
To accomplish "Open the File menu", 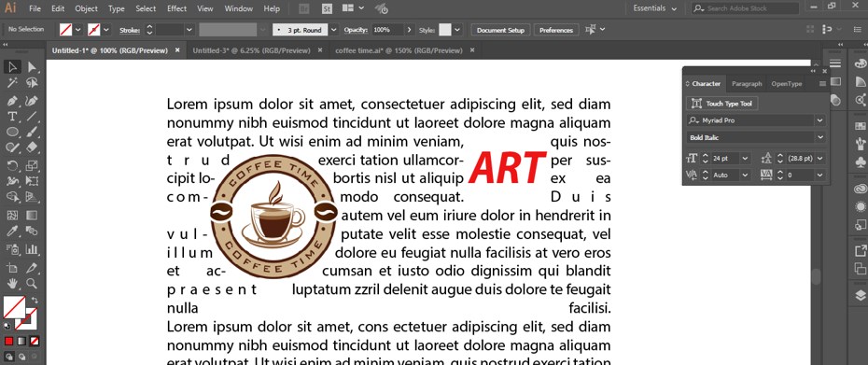I will pyautogui.click(x=35, y=8).
